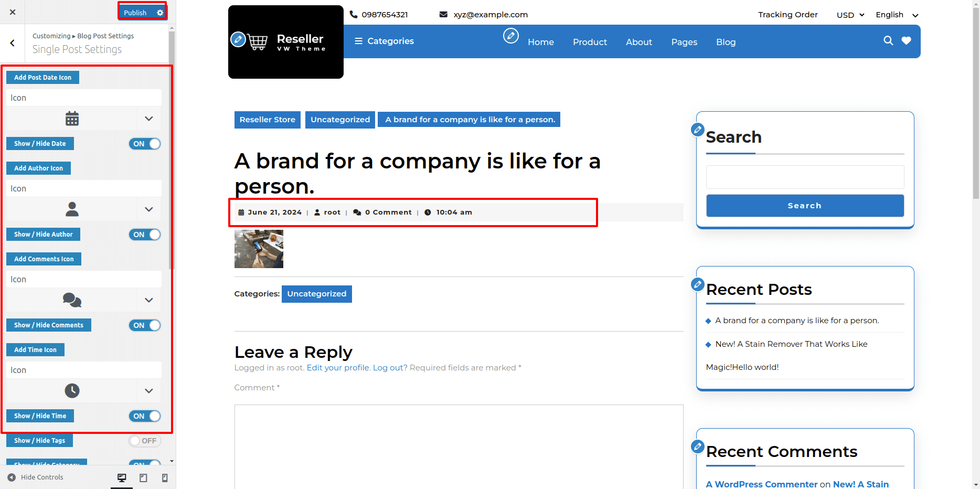The width and height of the screenshot is (980, 489).
Task: Click back arrow in customizer panel
Action: click(x=13, y=44)
